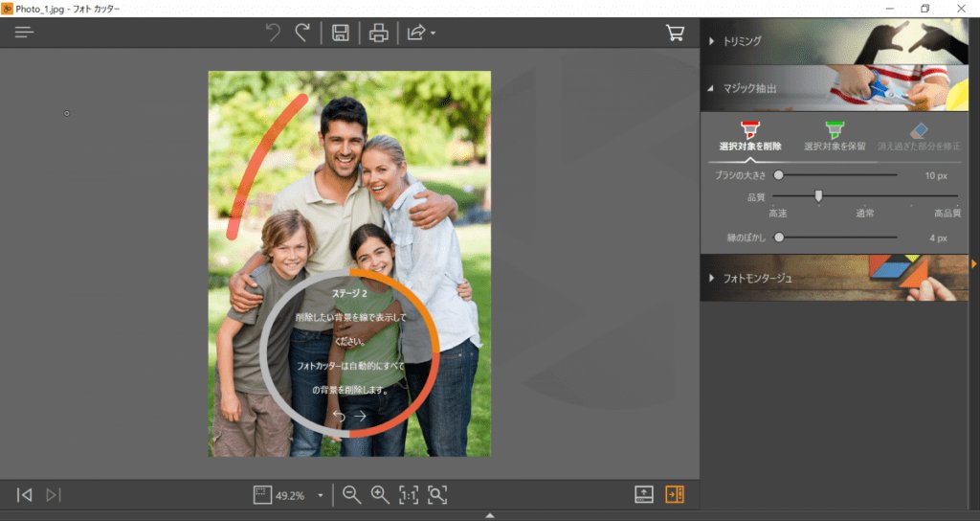Open the 49.2% zoom level dropdown

click(321, 496)
